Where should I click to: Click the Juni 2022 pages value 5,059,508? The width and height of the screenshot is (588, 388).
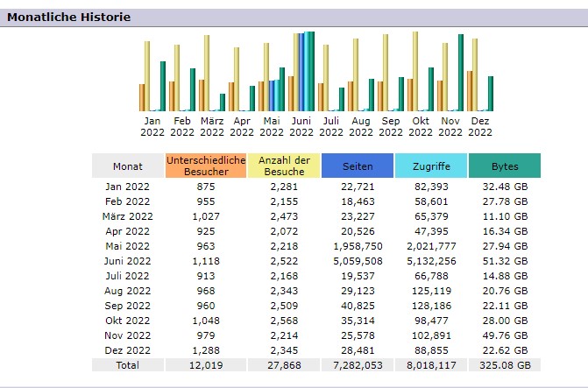[357, 261]
